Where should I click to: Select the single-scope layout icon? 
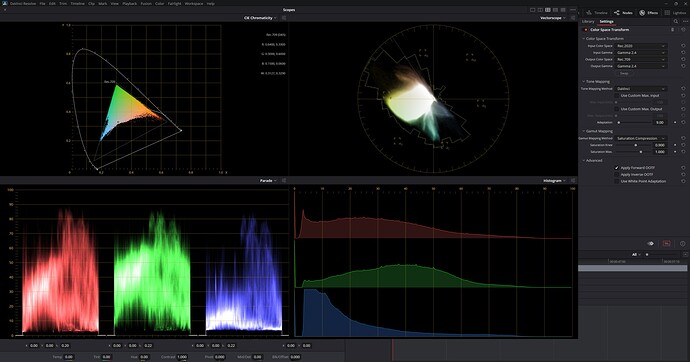point(532,10)
